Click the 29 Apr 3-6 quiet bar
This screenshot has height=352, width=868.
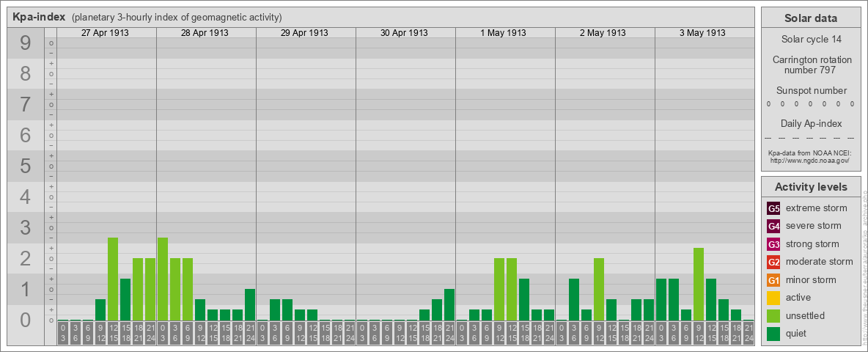pyautogui.click(x=275, y=310)
